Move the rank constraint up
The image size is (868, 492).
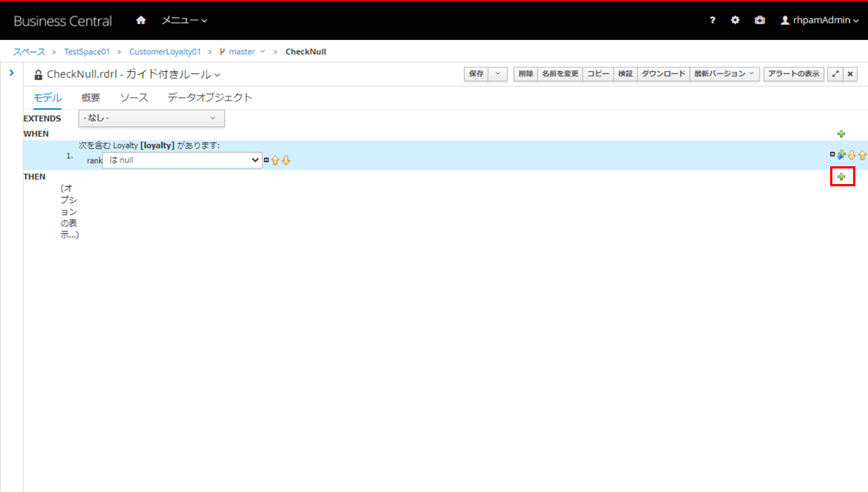pos(275,160)
